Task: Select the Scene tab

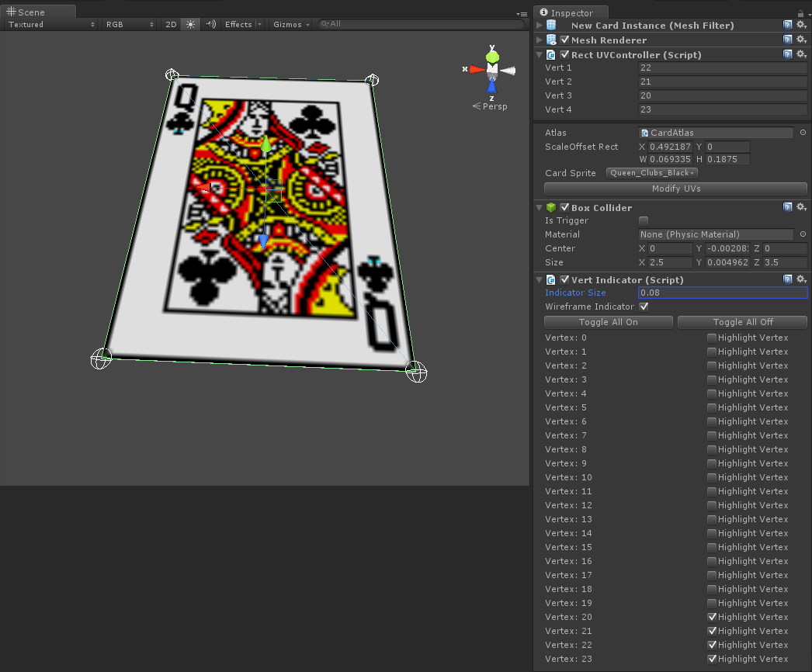Action: pos(38,12)
